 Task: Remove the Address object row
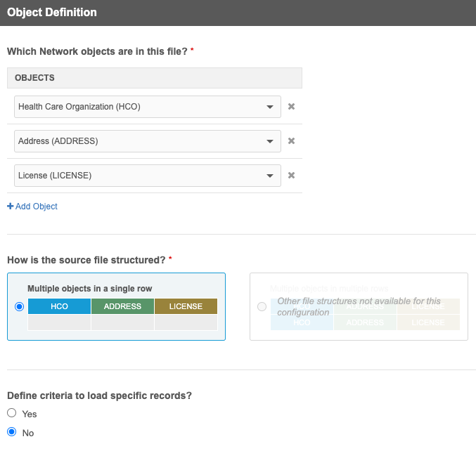[x=291, y=141]
